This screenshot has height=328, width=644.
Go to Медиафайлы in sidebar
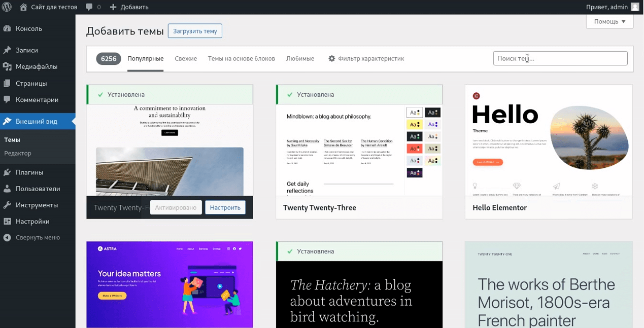coord(38,66)
